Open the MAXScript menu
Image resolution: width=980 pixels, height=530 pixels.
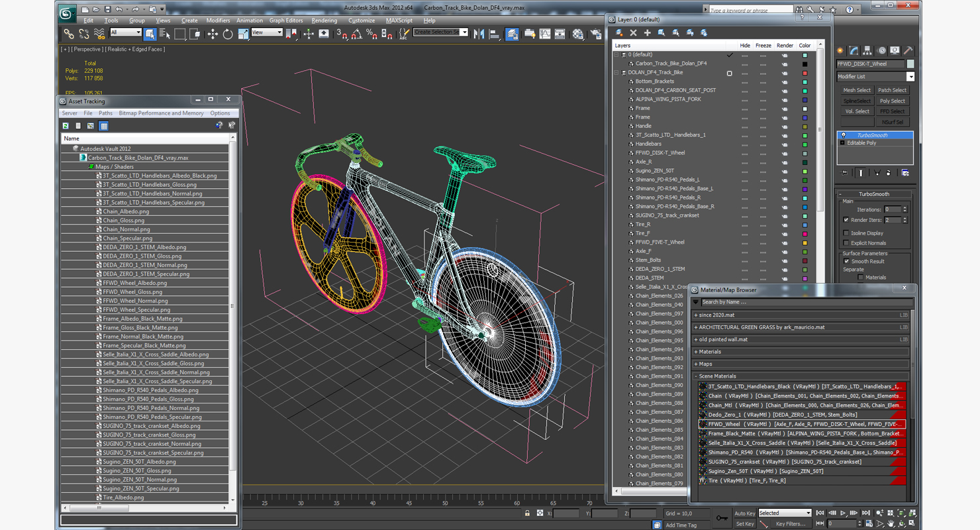pyautogui.click(x=399, y=21)
